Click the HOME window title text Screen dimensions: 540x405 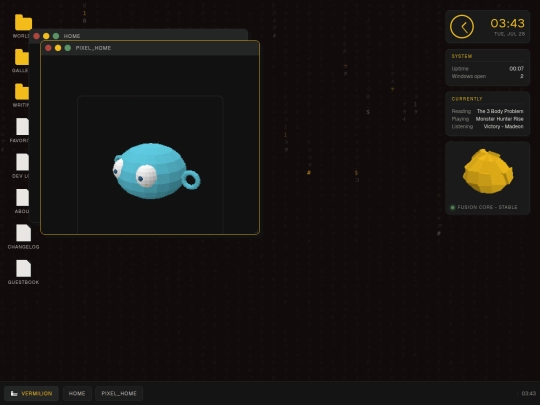72,36
